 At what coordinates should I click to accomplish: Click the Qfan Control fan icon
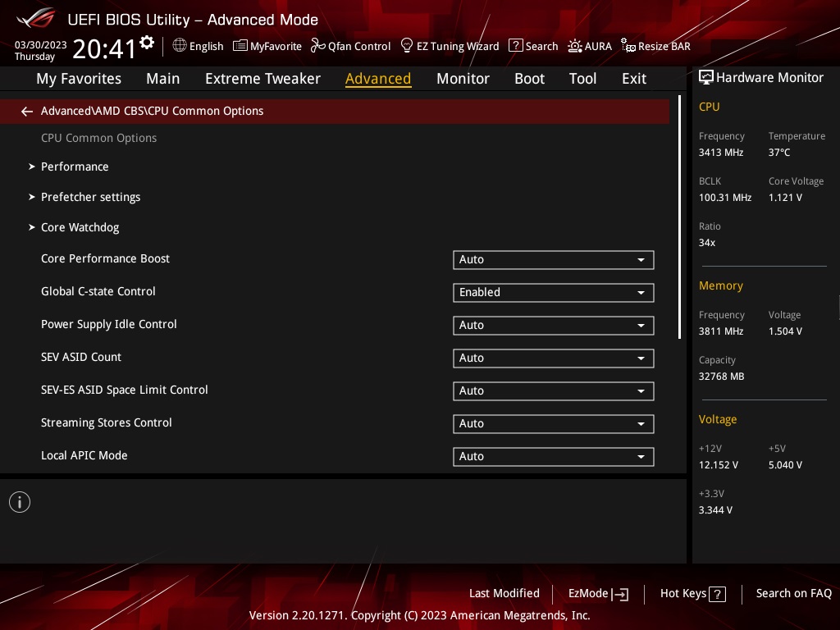[x=317, y=46]
